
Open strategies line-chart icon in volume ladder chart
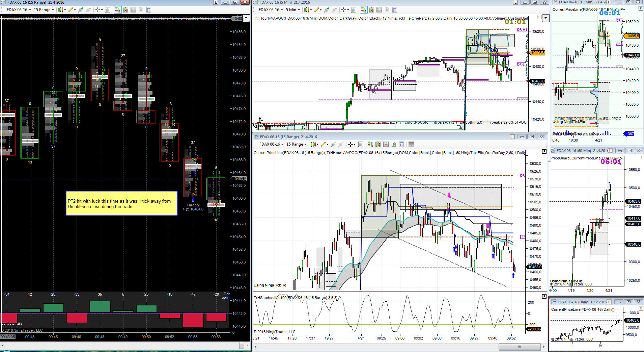coord(133,10)
